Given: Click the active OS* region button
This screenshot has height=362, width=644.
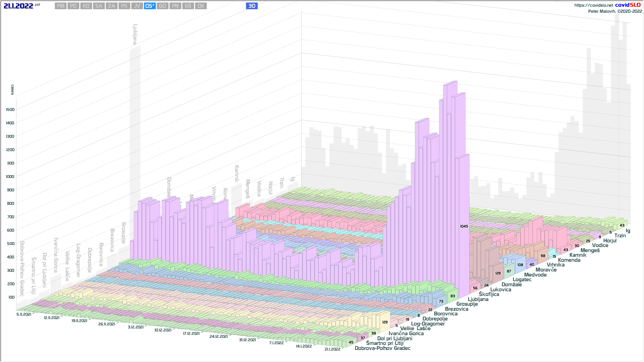Looking at the screenshot, I should pyautogui.click(x=150, y=6).
